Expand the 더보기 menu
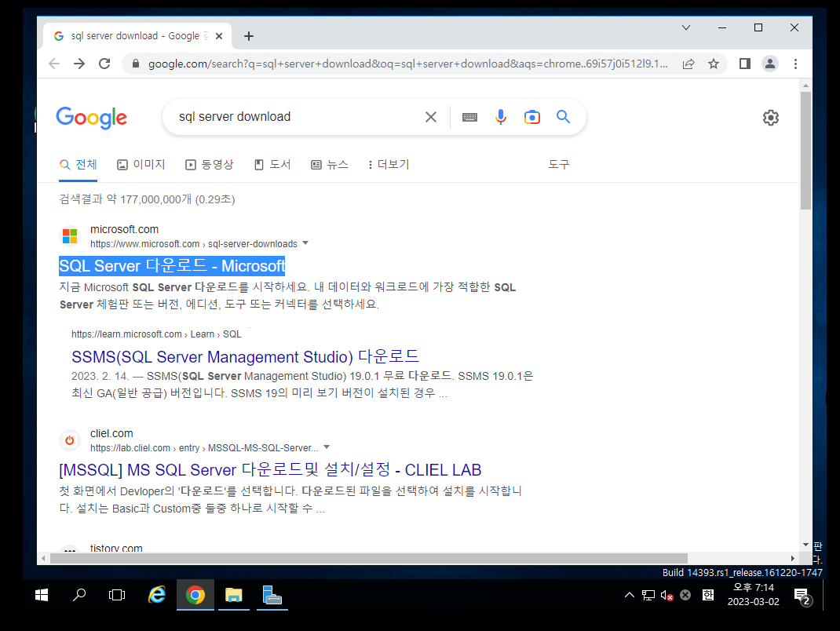The image size is (840, 631). pyautogui.click(x=389, y=165)
